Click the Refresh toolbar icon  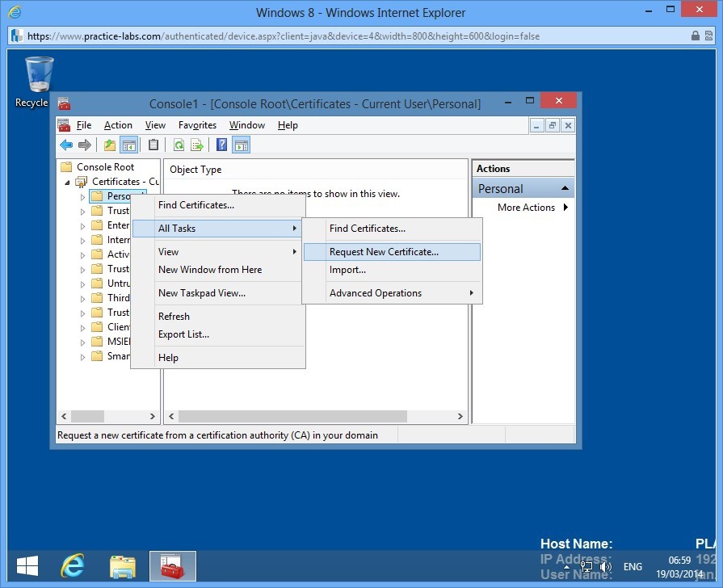(179, 145)
